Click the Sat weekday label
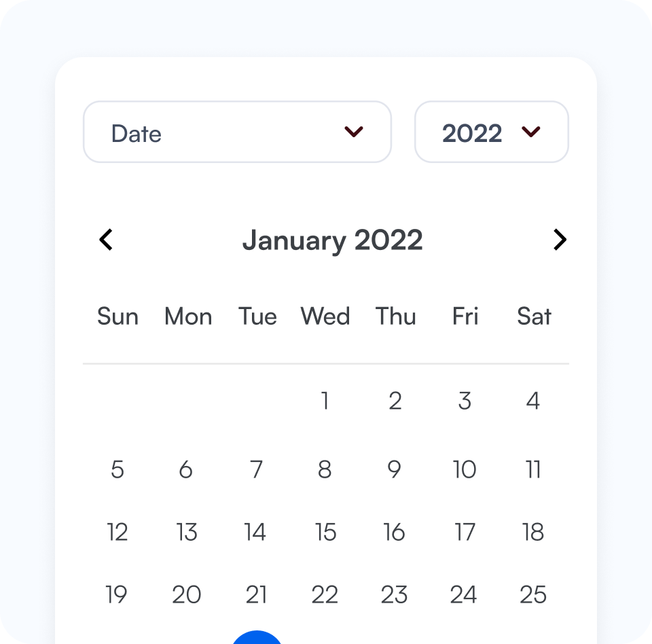 pyautogui.click(x=533, y=316)
